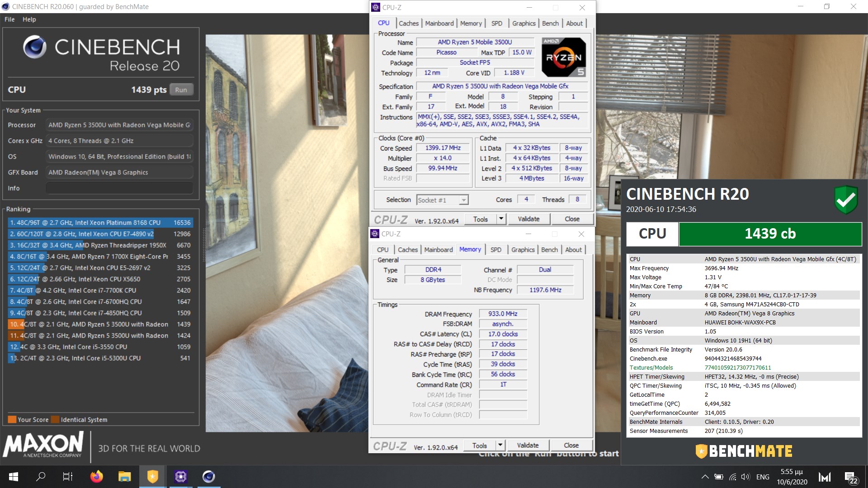This screenshot has width=868, height=488.
Task: Switch to Cinebench taskbar icon
Action: 208,477
